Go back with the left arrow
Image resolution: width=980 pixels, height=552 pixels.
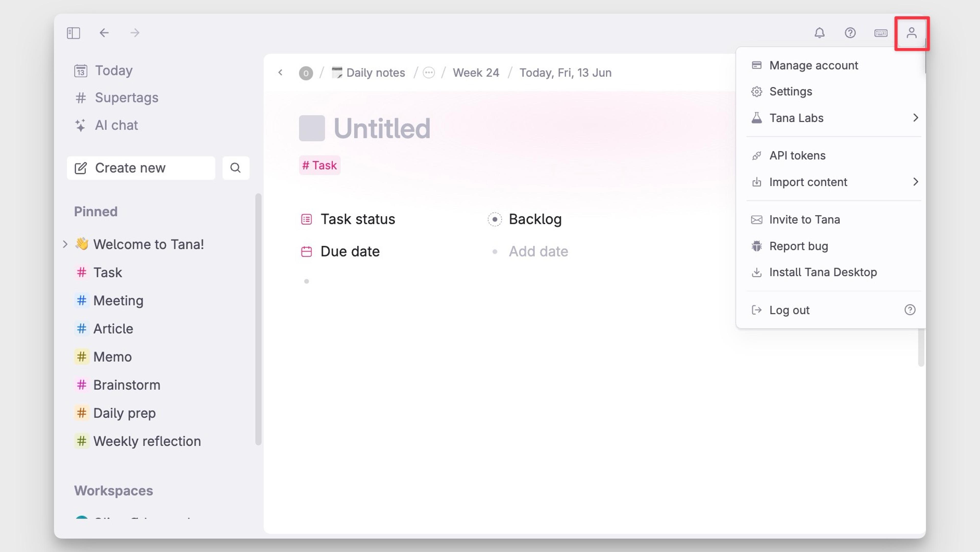pyautogui.click(x=104, y=33)
